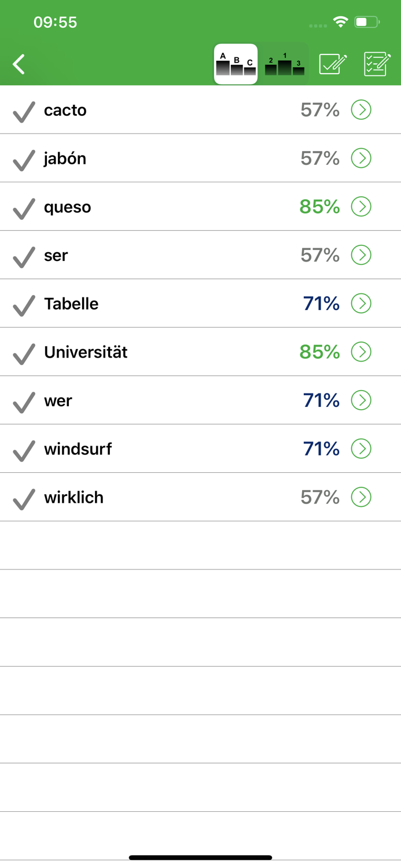
Task: Open the edit pencil icon in the toolbar
Action: click(333, 64)
